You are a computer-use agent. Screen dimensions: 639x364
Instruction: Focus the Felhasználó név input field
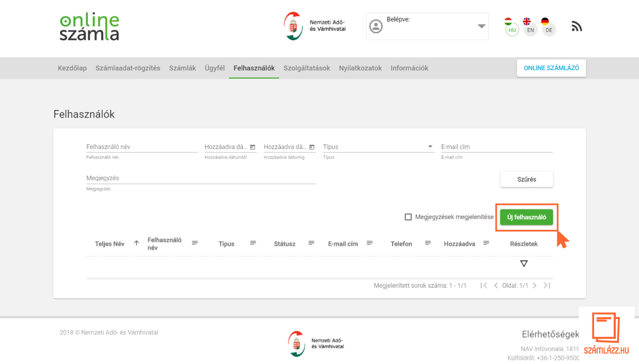(142, 147)
